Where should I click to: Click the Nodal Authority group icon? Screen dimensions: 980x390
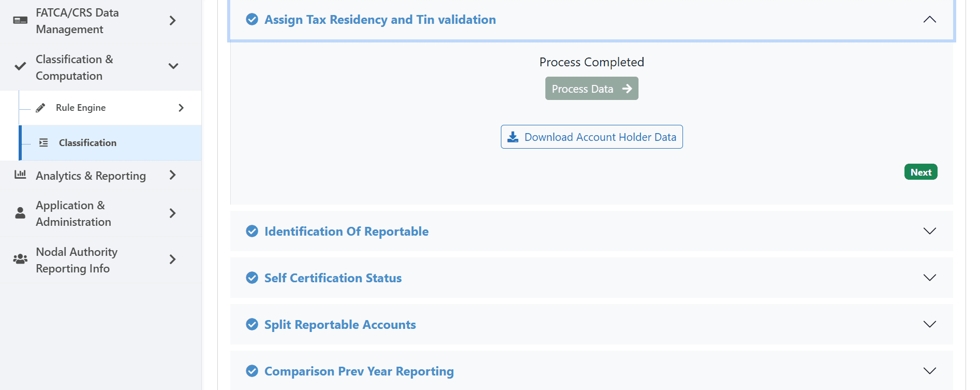click(x=20, y=259)
